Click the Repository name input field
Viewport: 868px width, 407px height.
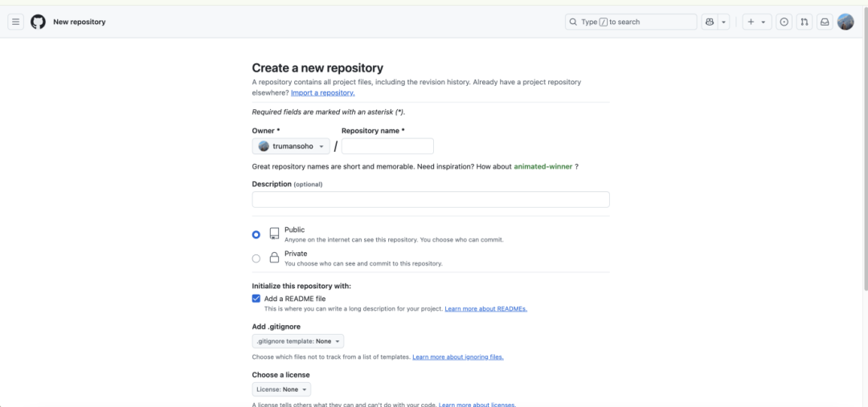[x=387, y=146]
